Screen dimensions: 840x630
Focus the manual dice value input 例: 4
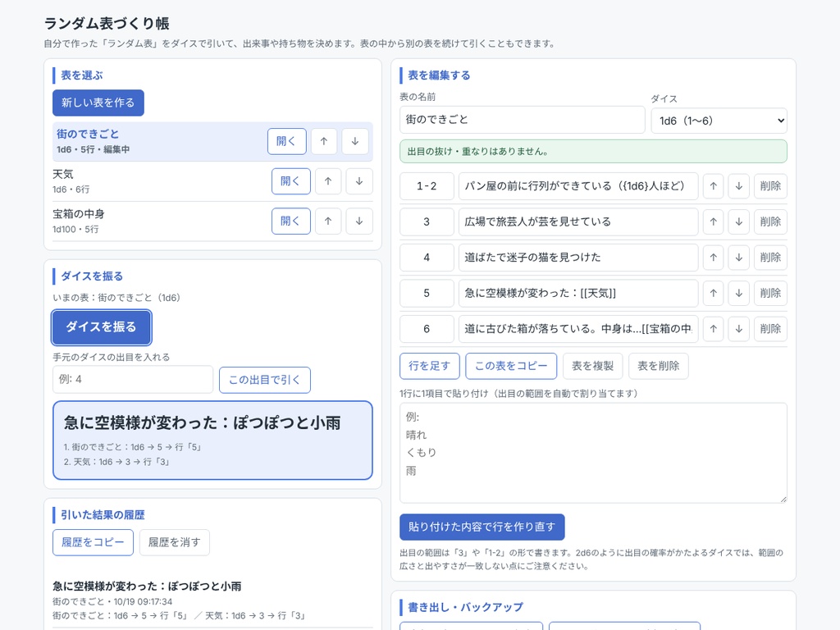[x=133, y=379]
